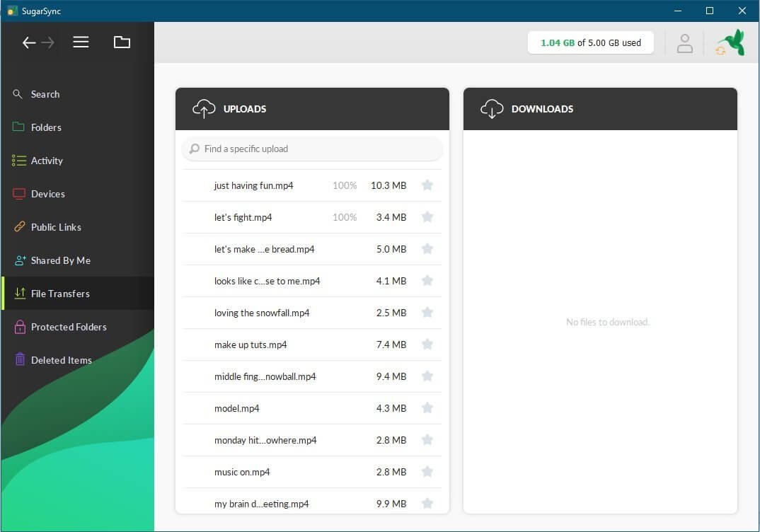Screen dimensions: 760x532
Task: Click the Find a specific upload field
Action: pos(312,149)
